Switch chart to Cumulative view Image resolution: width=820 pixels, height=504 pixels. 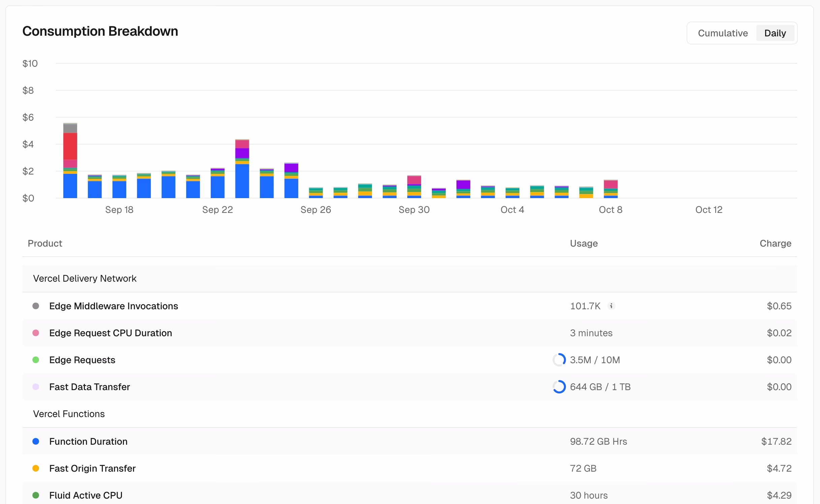tap(723, 33)
